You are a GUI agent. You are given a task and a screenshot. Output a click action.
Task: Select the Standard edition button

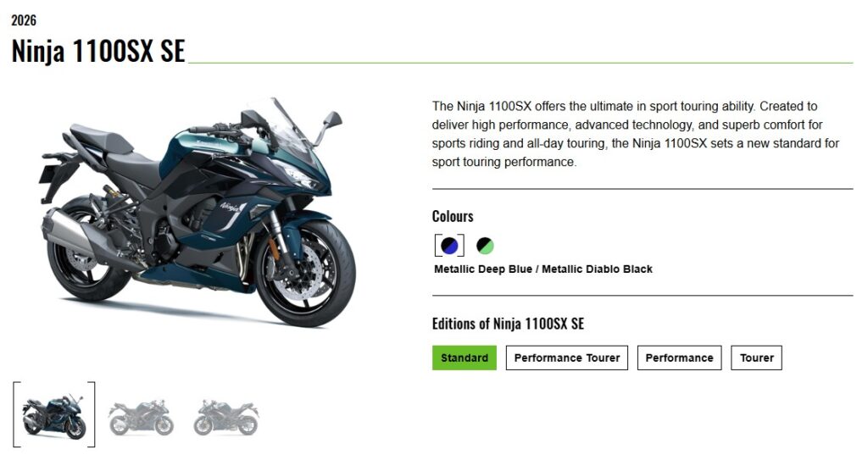[x=464, y=358]
